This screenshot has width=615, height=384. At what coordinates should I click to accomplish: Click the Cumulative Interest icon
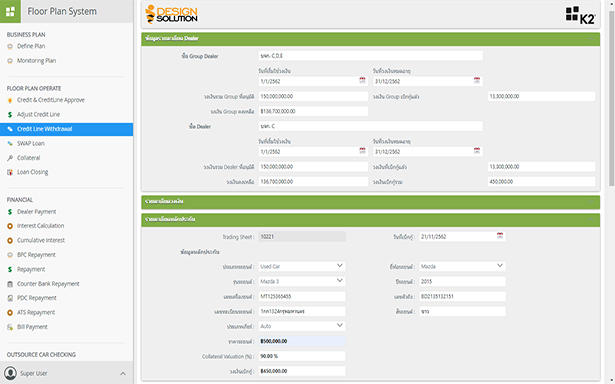coord(10,240)
